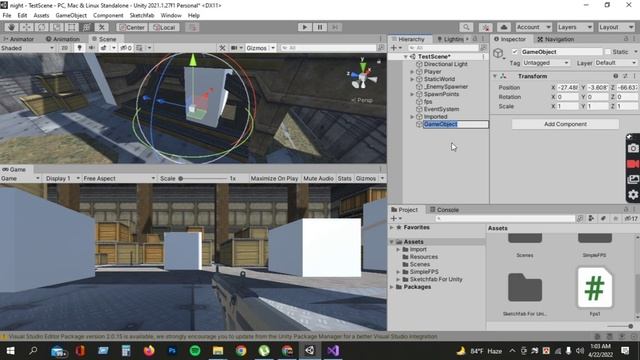Open the Free Aspect dropdown
The width and height of the screenshot is (640, 360).
click(x=119, y=178)
